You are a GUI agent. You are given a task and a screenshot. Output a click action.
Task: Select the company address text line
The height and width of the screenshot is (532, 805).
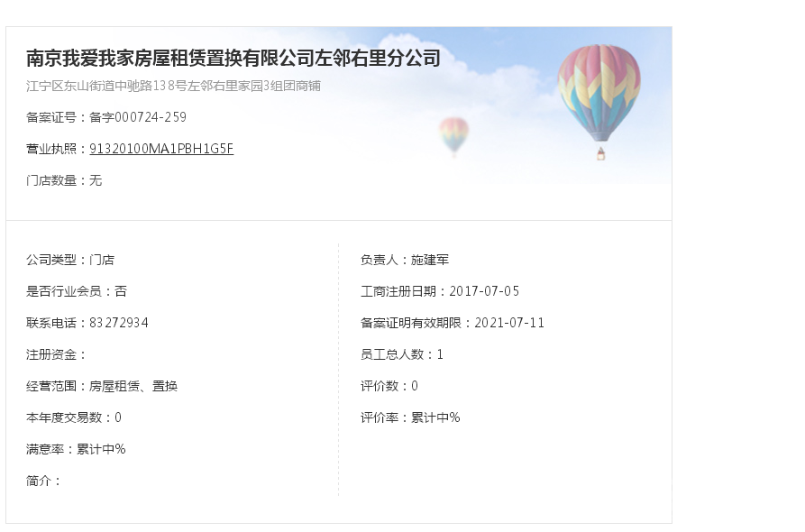(x=173, y=86)
